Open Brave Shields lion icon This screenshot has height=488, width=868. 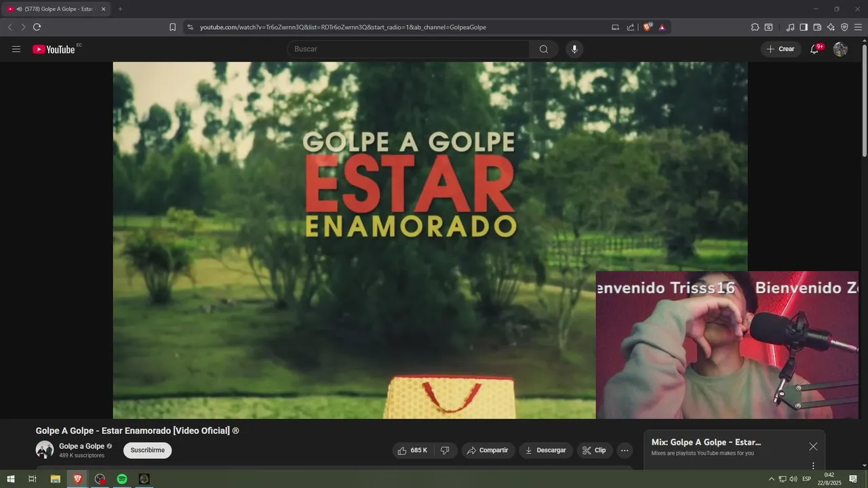click(647, 27)
